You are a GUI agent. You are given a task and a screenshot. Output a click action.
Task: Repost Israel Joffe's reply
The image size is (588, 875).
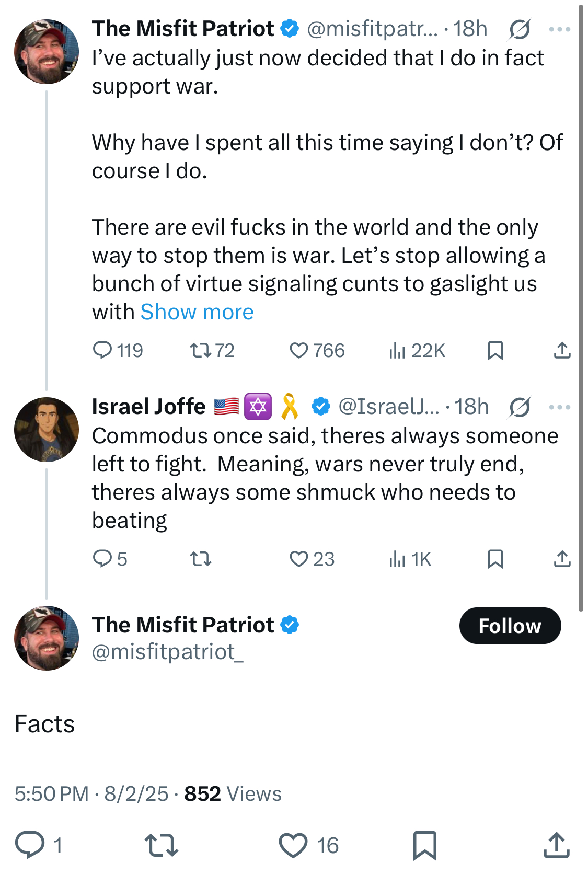200,559
